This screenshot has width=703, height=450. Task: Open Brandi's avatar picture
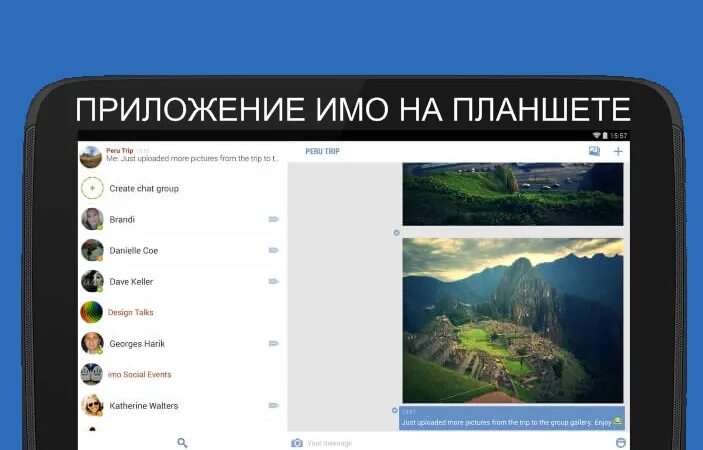[92, 219]
